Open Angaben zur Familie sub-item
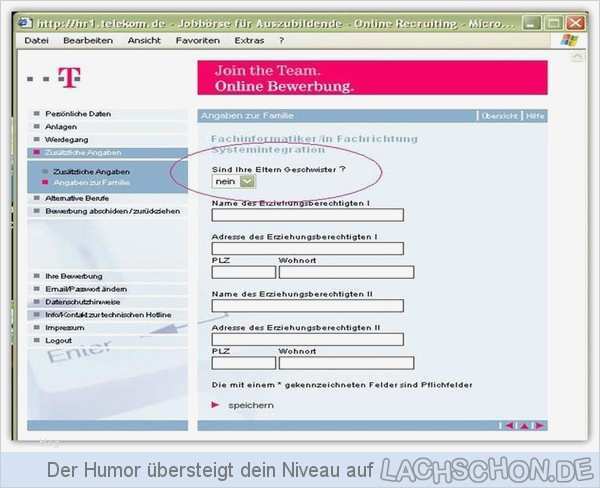The height and width of the screenshot is (488, 600). [92, 183]
